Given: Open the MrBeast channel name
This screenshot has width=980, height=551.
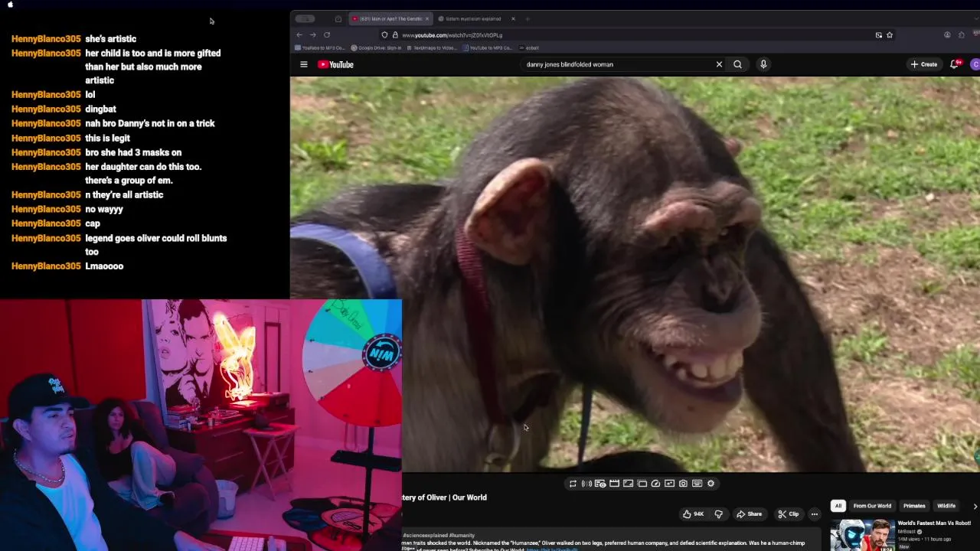Looking at the screenshot, I should tap(907, 532).
